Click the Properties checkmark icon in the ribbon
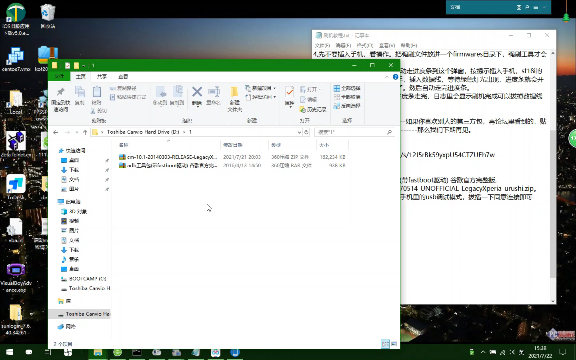This screenshot has height=360, width=576. [x=289, y=92]
